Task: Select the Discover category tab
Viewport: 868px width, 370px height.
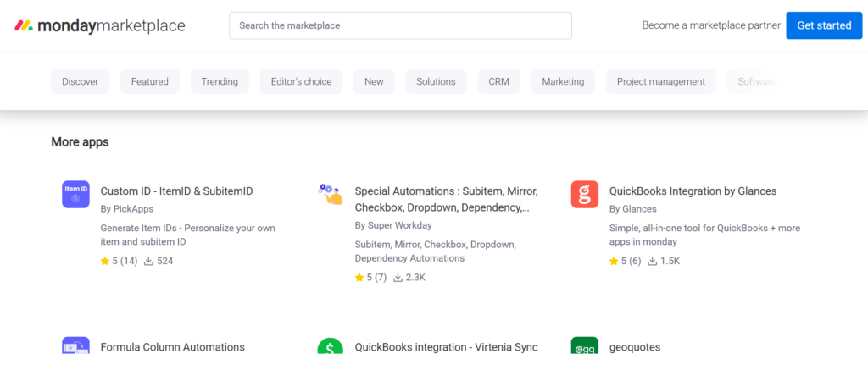Action: (81, 82)
